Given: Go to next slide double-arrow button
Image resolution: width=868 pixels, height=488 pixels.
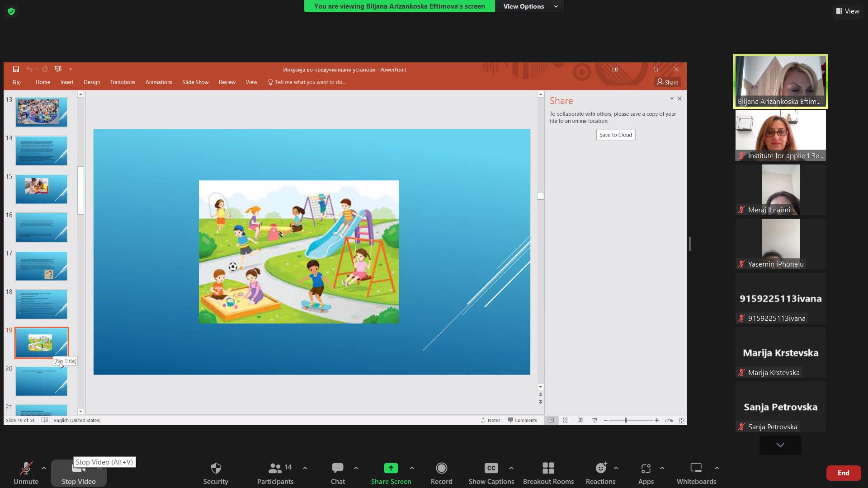Looking at the screenshot, I should pos(540,402).
